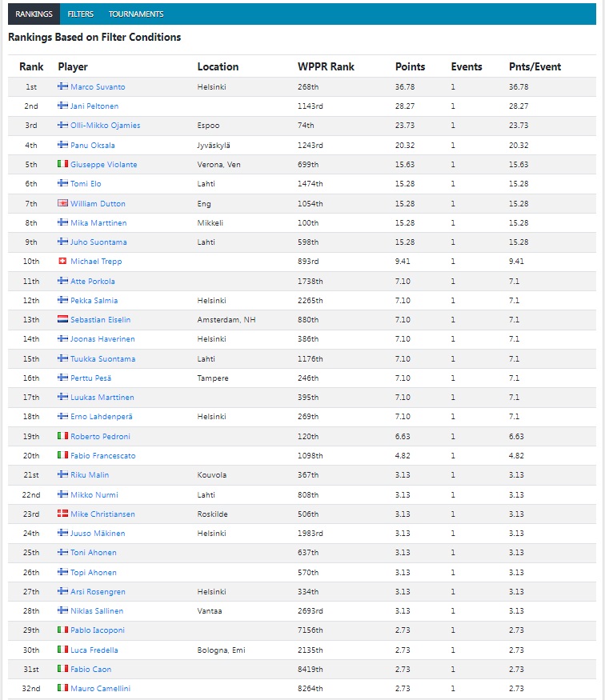This screenshot has width=605, height=700.
Task: Click the Juuso Mäkinen link
Action: tap(98, 533)
